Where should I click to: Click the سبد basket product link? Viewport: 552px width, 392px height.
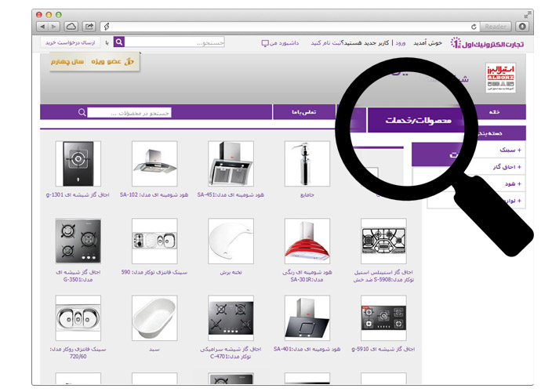point(154,350)
